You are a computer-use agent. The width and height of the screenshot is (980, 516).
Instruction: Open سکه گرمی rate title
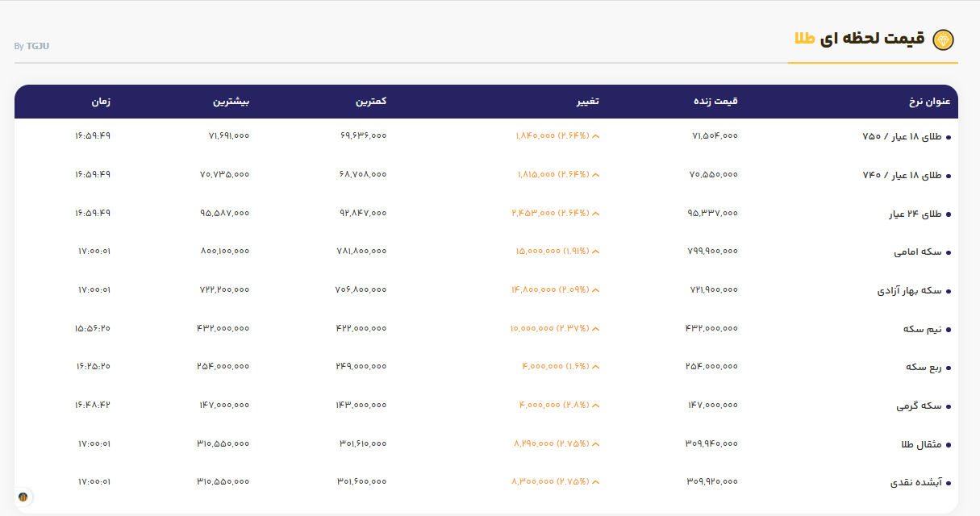click(919, 406)
